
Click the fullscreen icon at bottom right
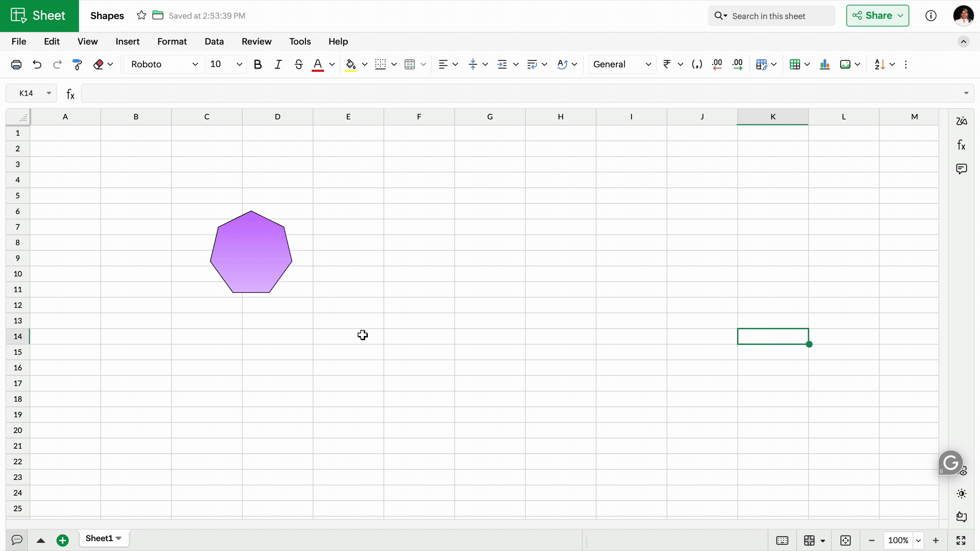(x=961, y=540)
